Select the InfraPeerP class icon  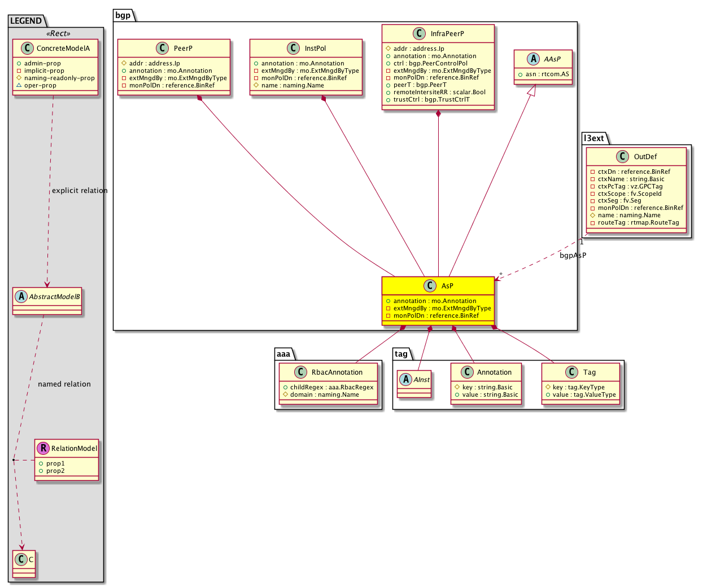[x=419, y=34]
